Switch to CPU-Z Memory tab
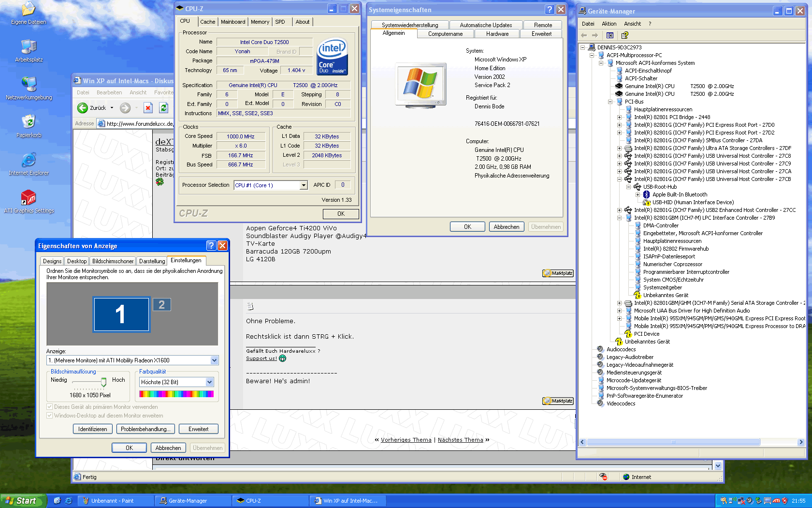Viewport: 812px width, 508px height. [260, 22]
